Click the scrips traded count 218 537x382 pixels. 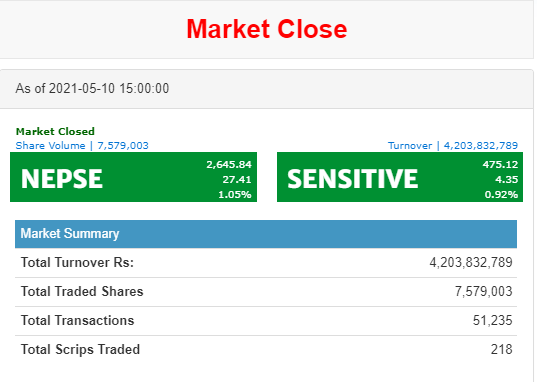click(x=502, y=350)
